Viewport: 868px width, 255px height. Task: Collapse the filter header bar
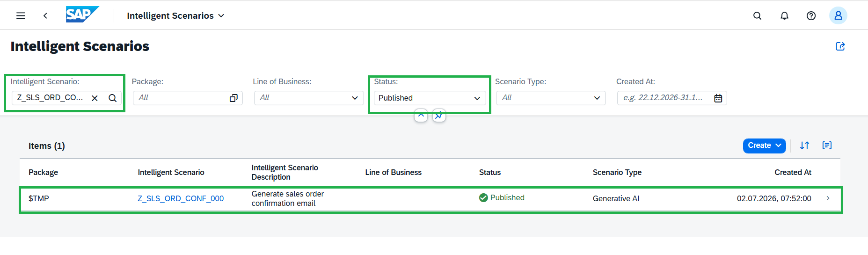point(421,115)
